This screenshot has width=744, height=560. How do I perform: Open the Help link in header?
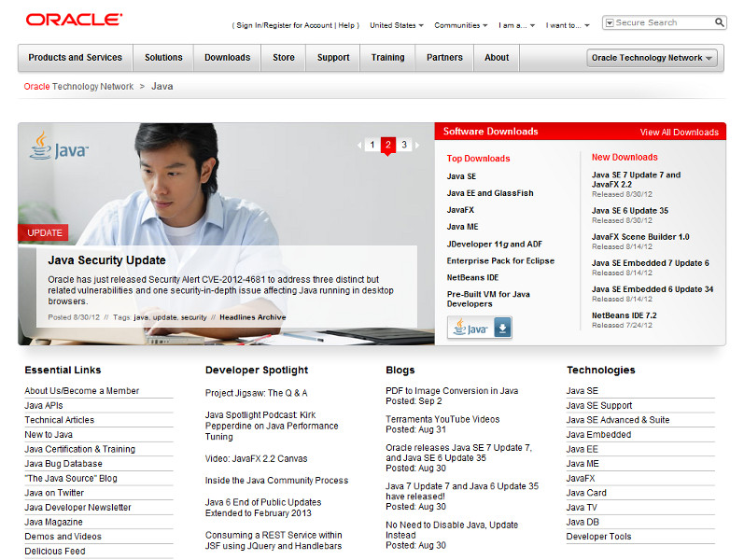[x=346, y=25]
